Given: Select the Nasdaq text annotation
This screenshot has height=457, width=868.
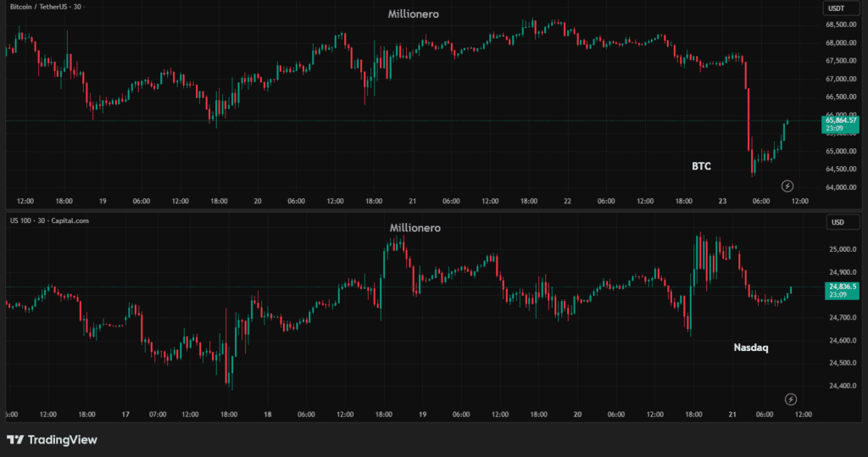Looking at the screenshot, I should 751,348.
